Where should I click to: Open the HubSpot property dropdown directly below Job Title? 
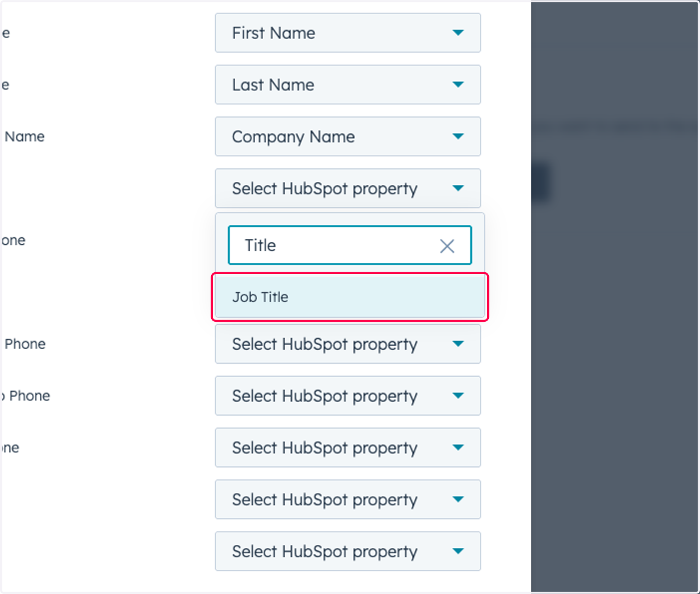pos(348,344)
